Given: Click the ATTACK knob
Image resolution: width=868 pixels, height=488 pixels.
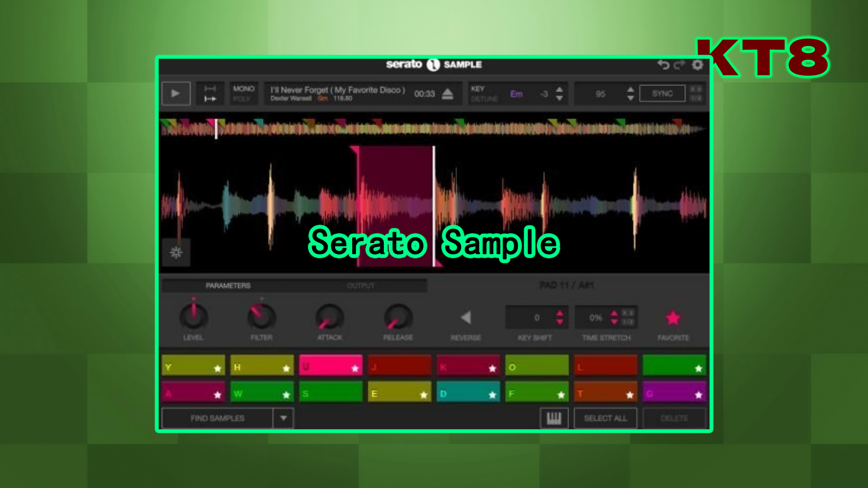Looking at the screenshot, I should click(330, 317).
